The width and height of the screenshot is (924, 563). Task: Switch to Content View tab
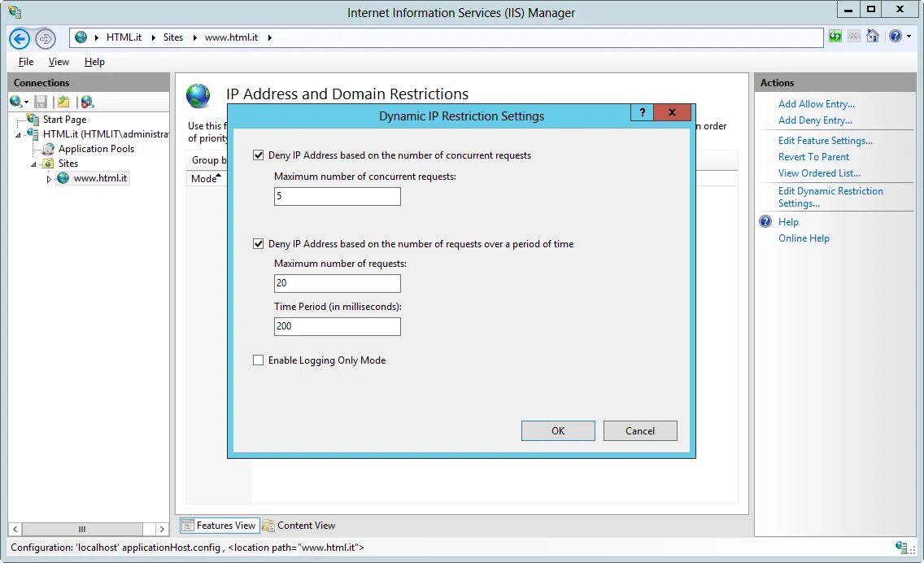[299, 526]
